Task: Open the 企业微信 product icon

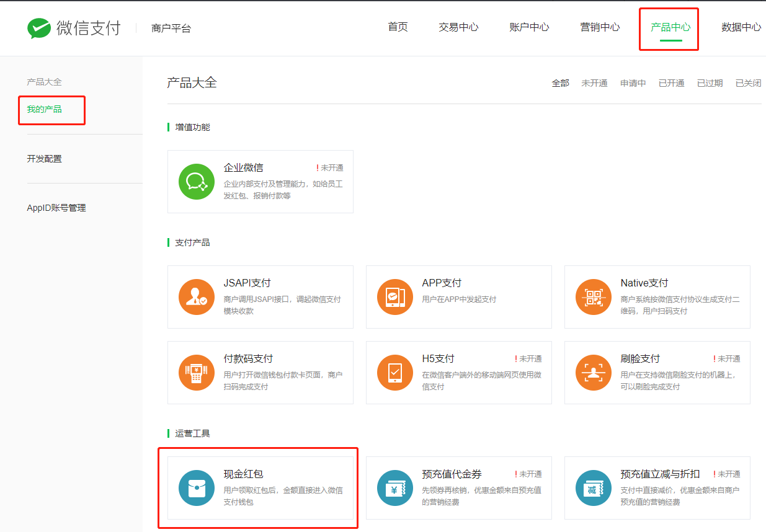Action: pyautogui.click(x=197, y=182)
